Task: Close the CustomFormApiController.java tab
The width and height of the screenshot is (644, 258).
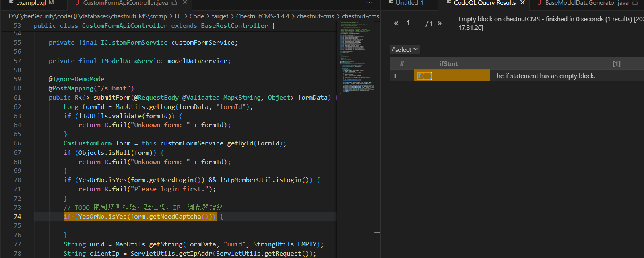Action: point(185,3)
